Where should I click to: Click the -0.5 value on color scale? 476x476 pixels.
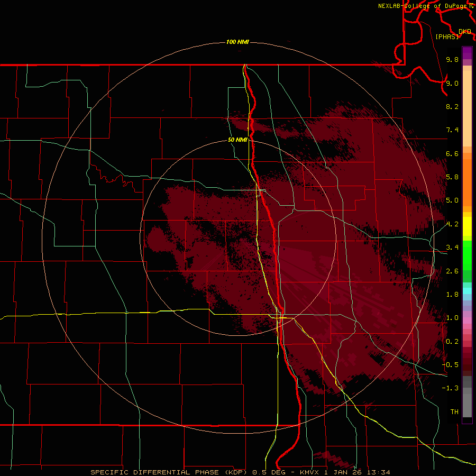(450, 365)
